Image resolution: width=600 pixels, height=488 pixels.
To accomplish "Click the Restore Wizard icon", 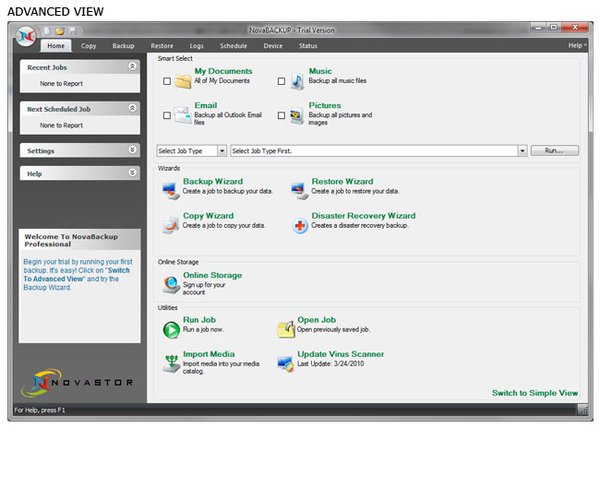I will (300, 191).
